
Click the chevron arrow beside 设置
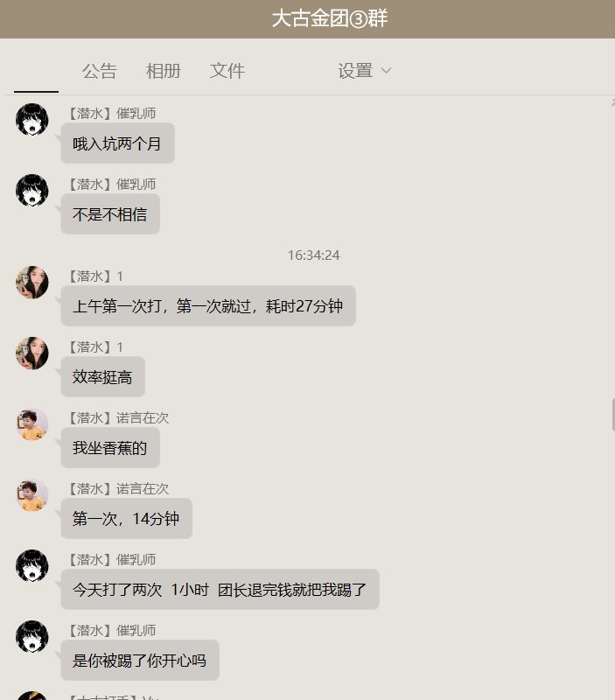386,71
